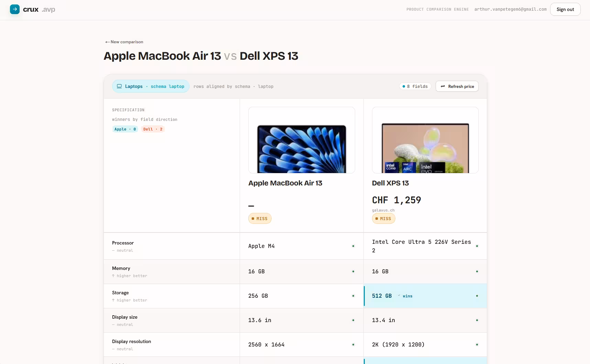Select the Laptops schema laptop chip

pos(151,86)
